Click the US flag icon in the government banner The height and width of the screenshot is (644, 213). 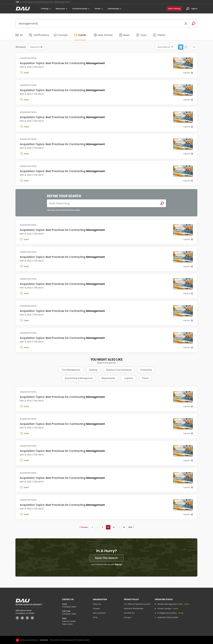pos(17,2)
